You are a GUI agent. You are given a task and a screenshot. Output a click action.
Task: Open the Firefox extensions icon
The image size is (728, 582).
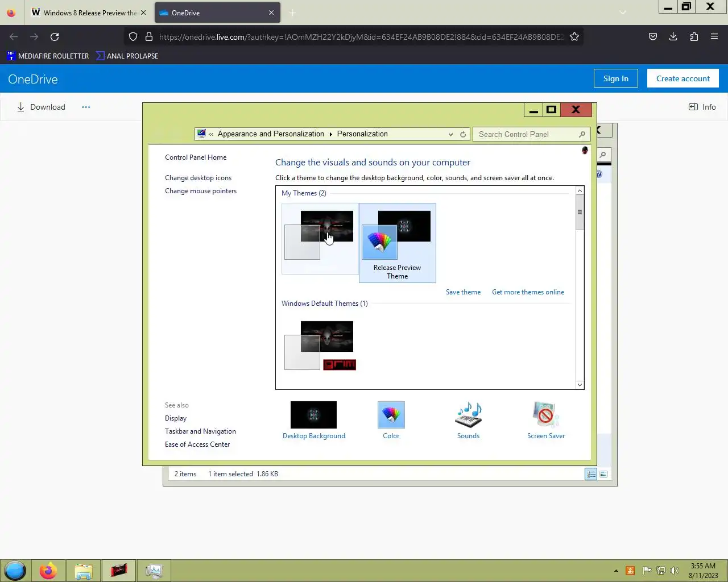pos(694,37)
